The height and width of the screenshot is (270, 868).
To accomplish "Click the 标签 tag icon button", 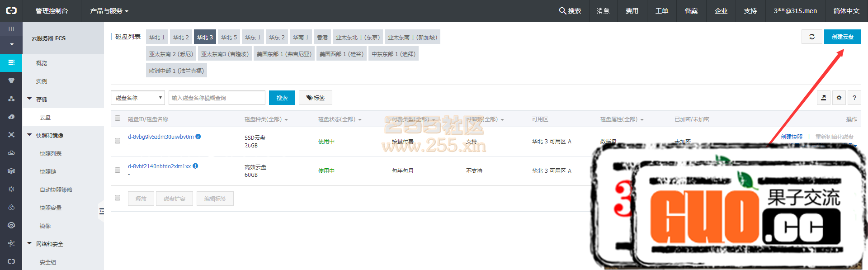I will point(315,98).
